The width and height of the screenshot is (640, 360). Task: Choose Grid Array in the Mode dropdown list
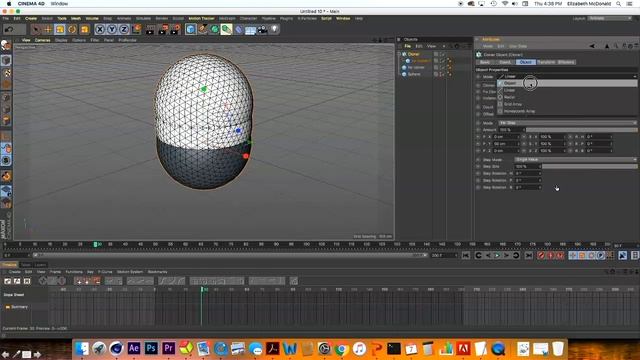567,104
